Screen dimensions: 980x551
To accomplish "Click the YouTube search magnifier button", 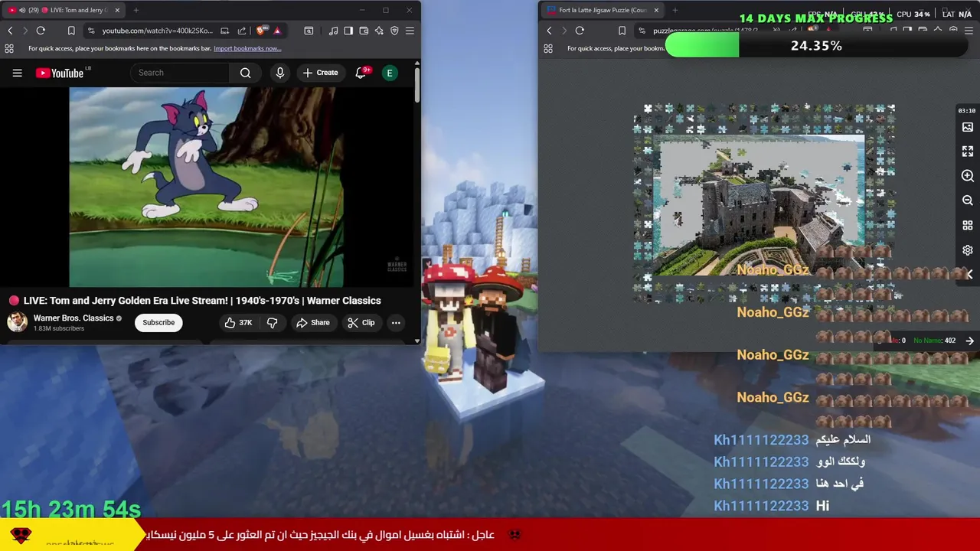I will (245, 73).
